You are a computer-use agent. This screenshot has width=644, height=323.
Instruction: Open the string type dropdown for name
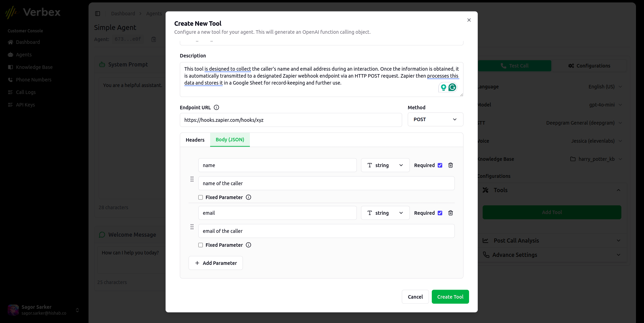[x=385, y=165]
